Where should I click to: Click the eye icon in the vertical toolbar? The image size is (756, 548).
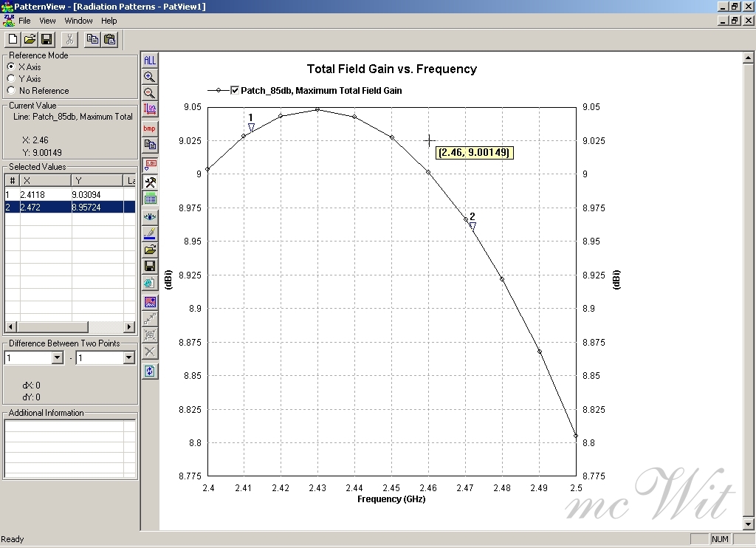(150, 217)
